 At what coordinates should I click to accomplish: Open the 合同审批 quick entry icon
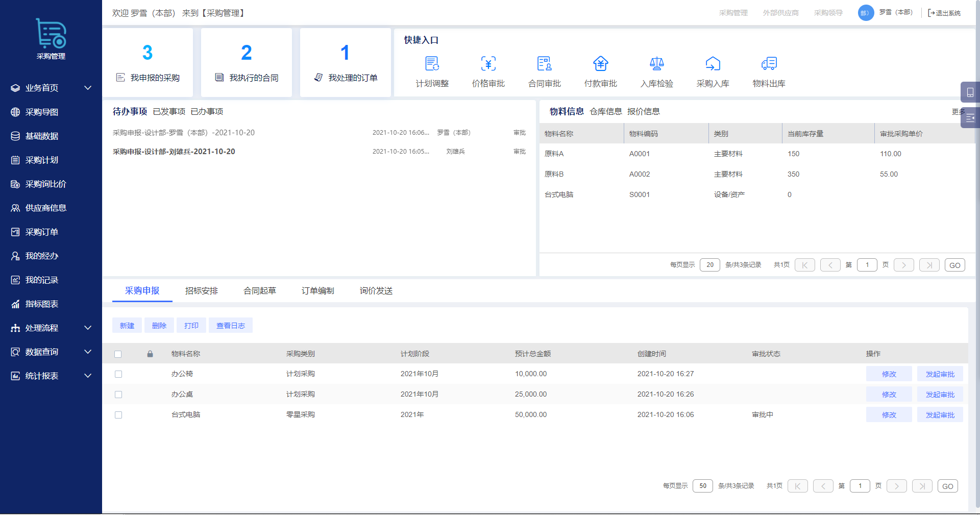point(544,64)
